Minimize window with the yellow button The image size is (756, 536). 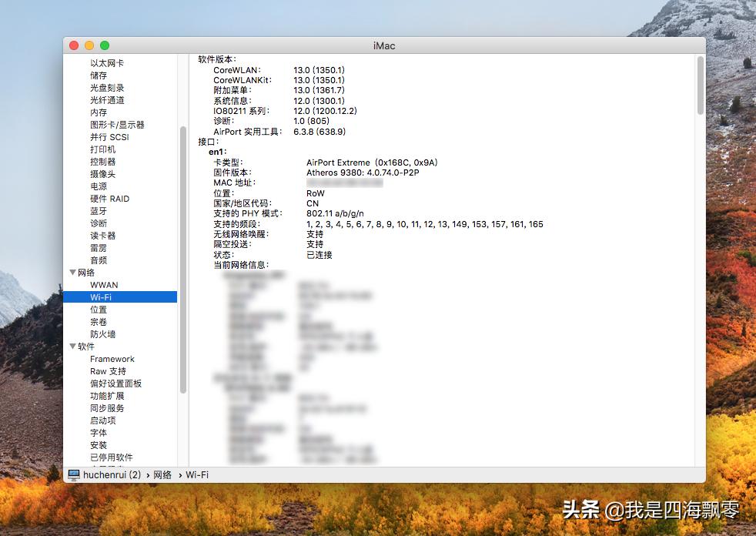pyautogui.click(x=89, y=45)
